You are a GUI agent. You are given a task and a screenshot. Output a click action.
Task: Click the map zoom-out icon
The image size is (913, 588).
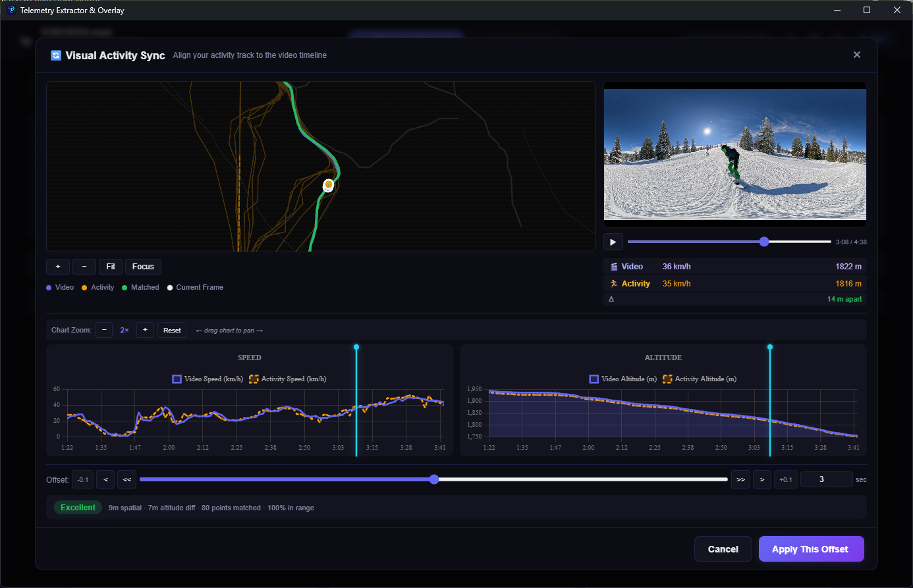(84, 266)
